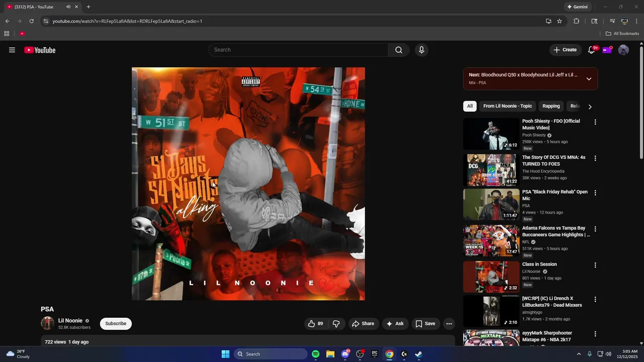This screenshot has width=644, height=362.
Task: Install page as app from address bar
Action: point(548,21)
